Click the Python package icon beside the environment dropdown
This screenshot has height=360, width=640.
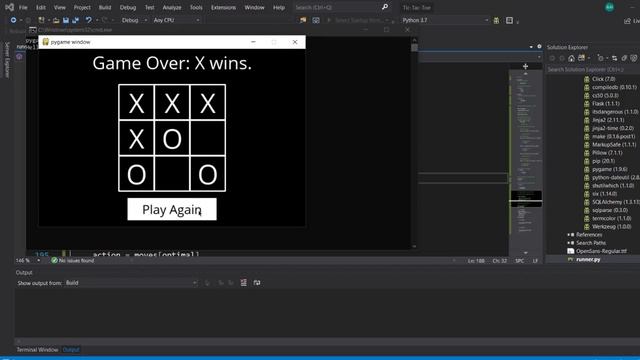coord(496,20)
